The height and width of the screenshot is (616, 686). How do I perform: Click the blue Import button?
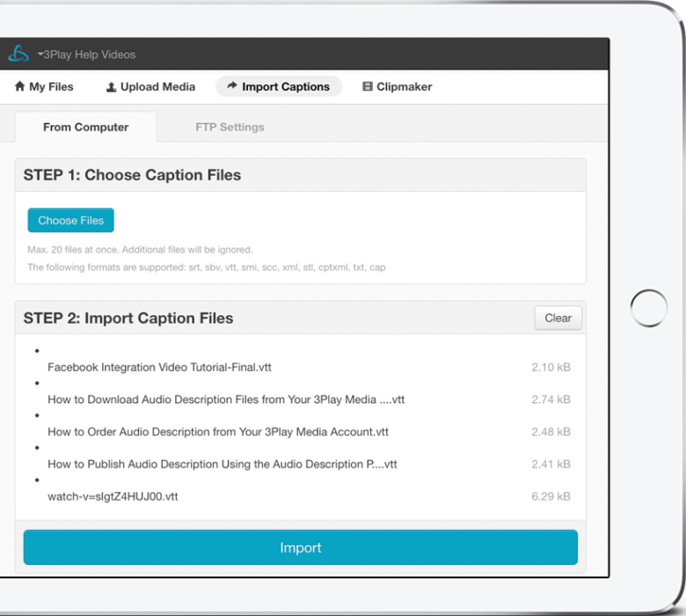301,547
